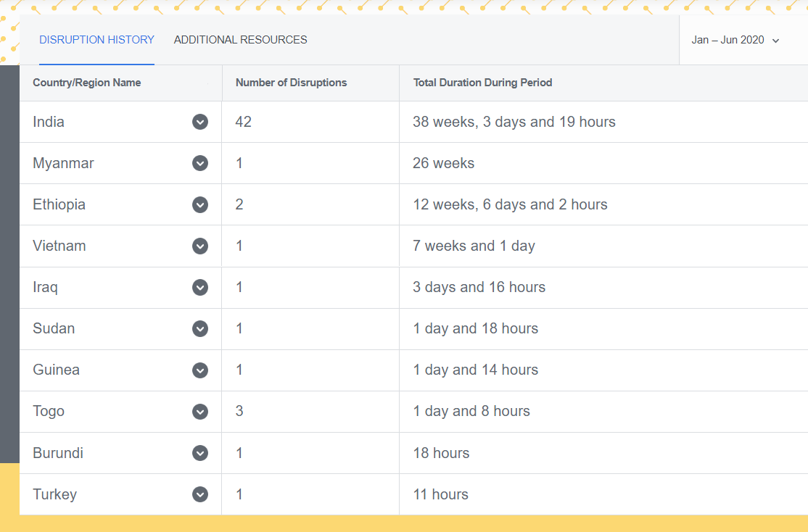Click '1 day and 8 hours' duration
This screenshot has height=532, width=808.
[x=471, y=412]
